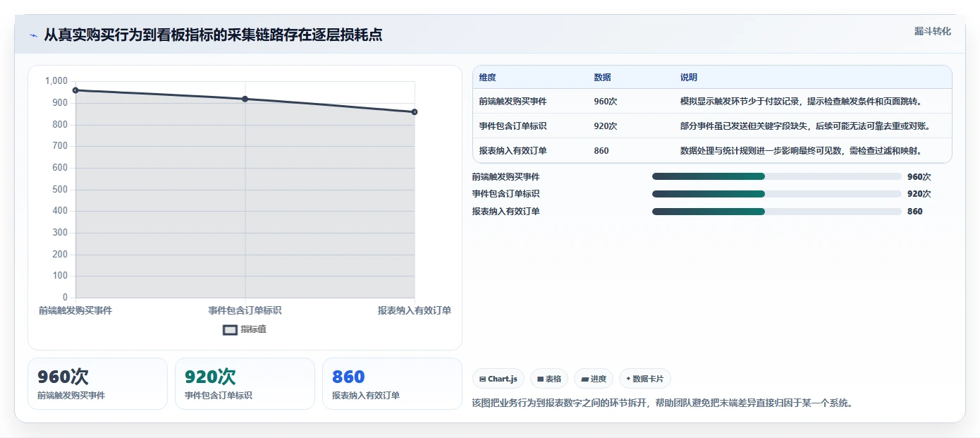Click the 维度 column header

[487, 78]
